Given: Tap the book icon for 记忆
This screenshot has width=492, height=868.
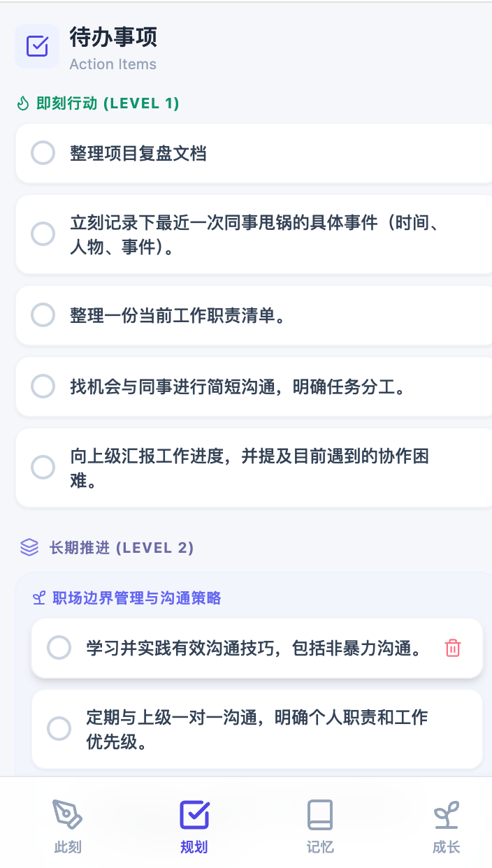Looking at the screenshot, I should (x=320, y=815).
